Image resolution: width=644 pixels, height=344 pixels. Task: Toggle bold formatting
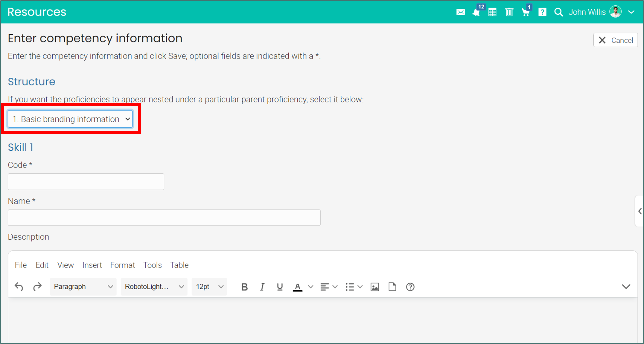244,287
